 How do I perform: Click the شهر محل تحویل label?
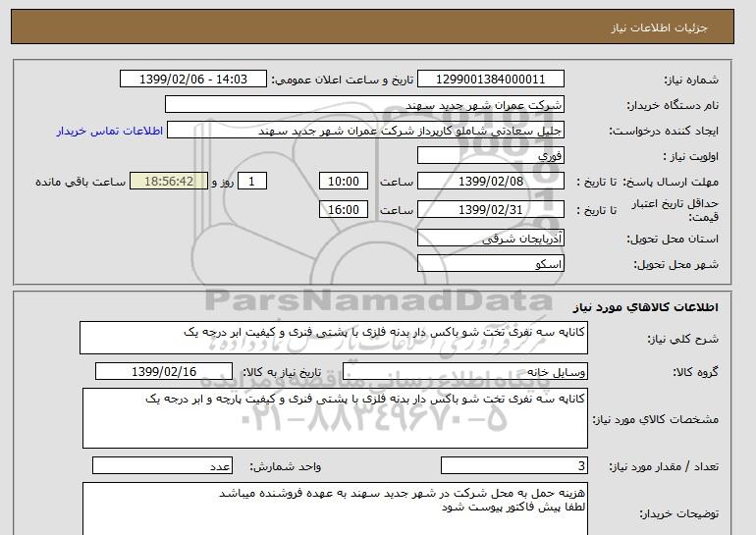pos(675,264)
